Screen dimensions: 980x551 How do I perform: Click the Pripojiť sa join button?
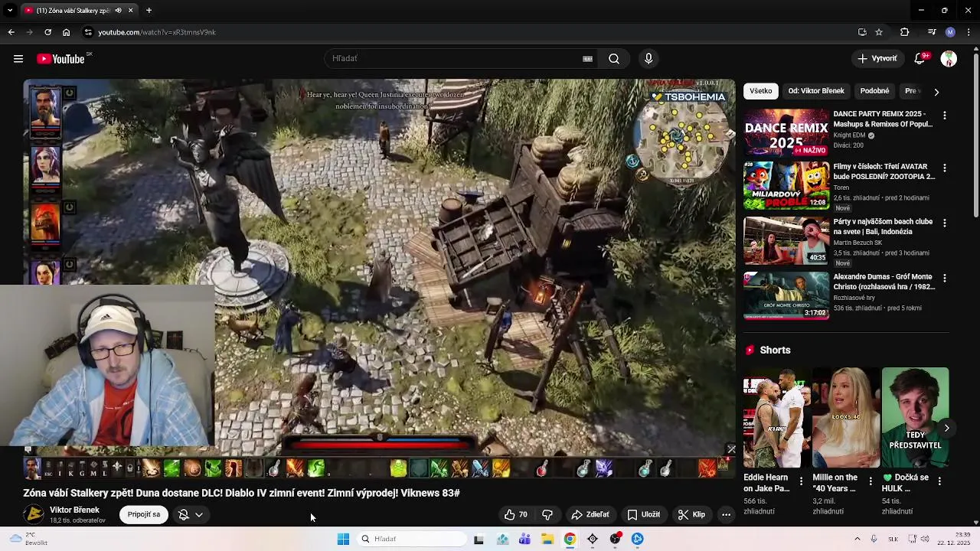(x=144, y=515)
